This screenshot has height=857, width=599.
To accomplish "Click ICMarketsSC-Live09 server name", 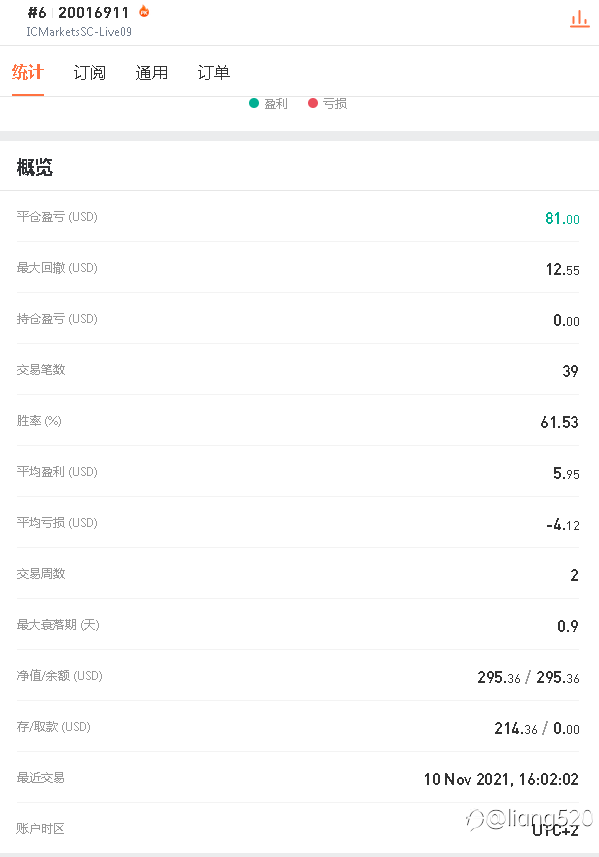I will click(79, 32).
